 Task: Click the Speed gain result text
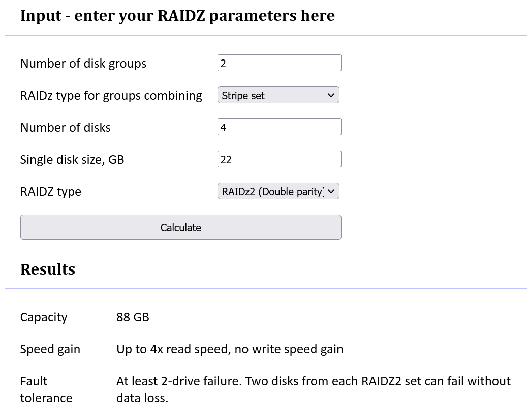click(229, 349)
